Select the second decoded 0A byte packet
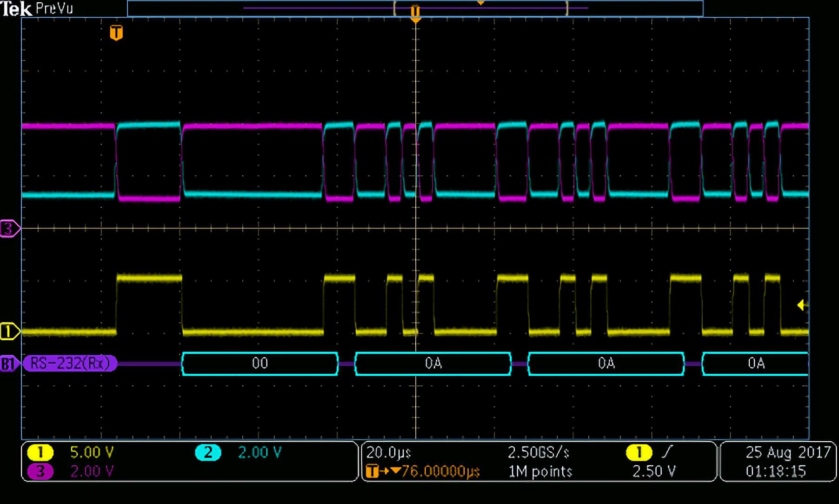839x504 pixels. [606, 364]
